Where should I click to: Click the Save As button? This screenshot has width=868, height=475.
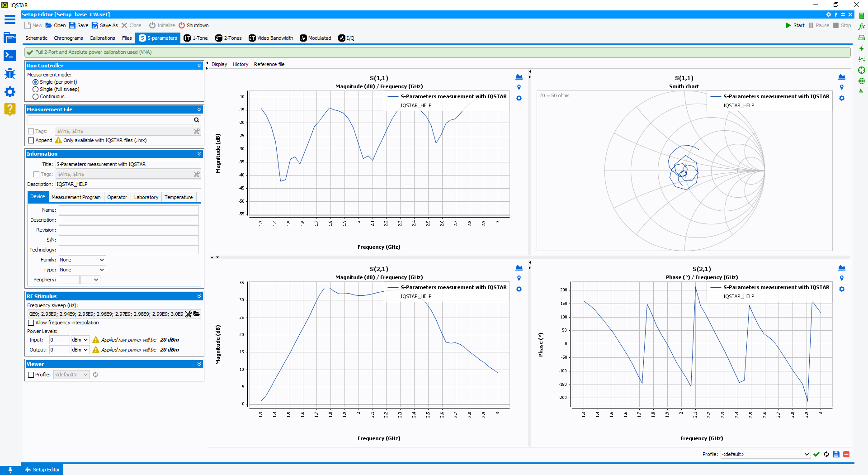105,26
